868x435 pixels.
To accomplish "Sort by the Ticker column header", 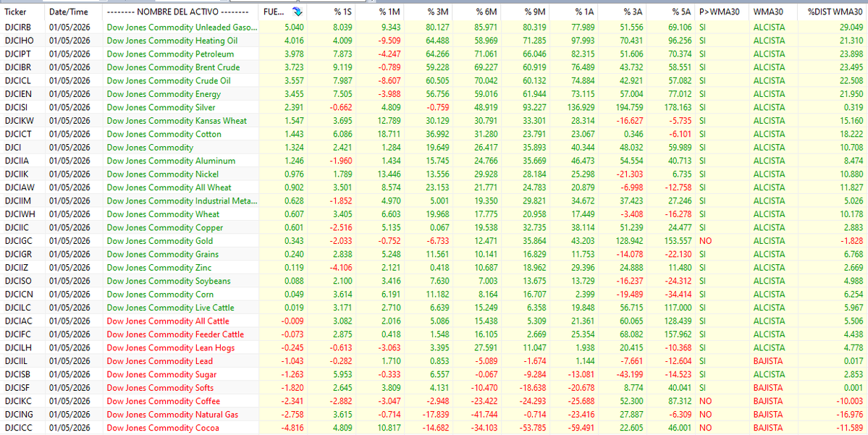I will [15, 12].
